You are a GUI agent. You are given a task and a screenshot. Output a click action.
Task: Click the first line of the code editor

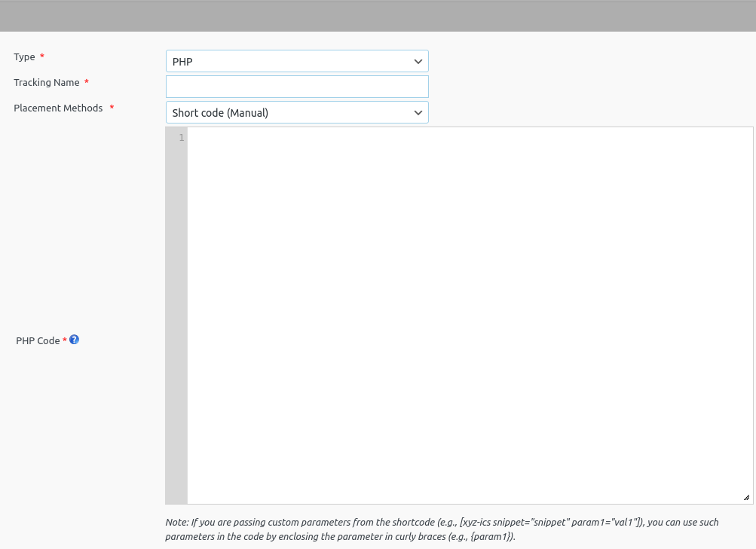[x=377, y=138]
